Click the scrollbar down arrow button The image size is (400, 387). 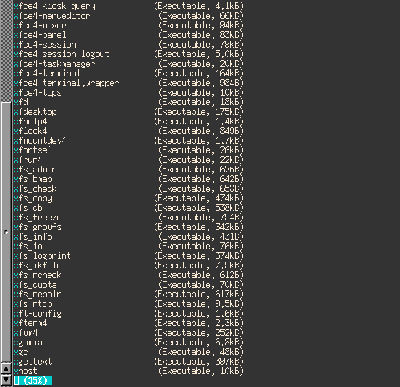point(6,379)
